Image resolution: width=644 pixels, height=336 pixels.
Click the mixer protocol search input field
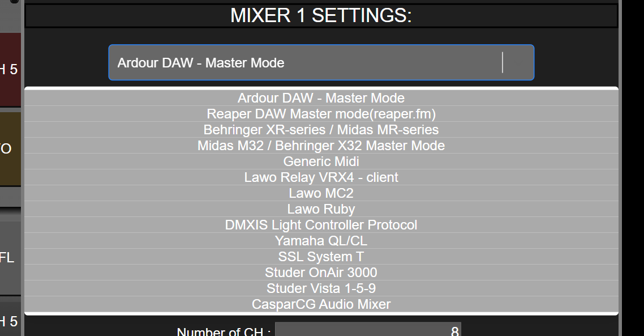(321, 62)
